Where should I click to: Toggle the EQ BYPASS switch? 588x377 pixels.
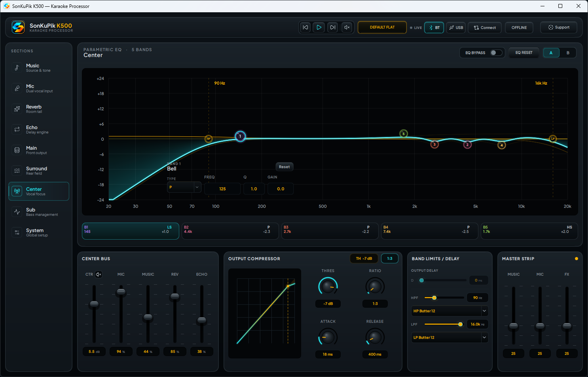[496, 53]
